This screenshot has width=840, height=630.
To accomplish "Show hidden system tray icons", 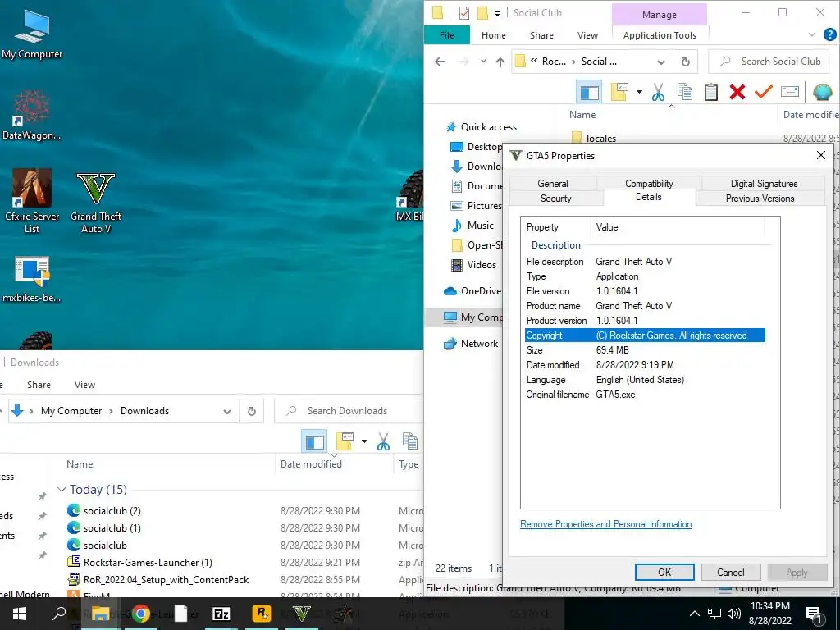I will point(694,614).
